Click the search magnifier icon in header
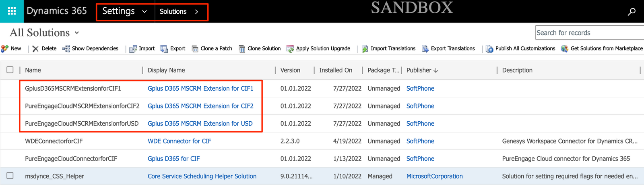Viewport: 644px width, 185px height. click(632, 12)
